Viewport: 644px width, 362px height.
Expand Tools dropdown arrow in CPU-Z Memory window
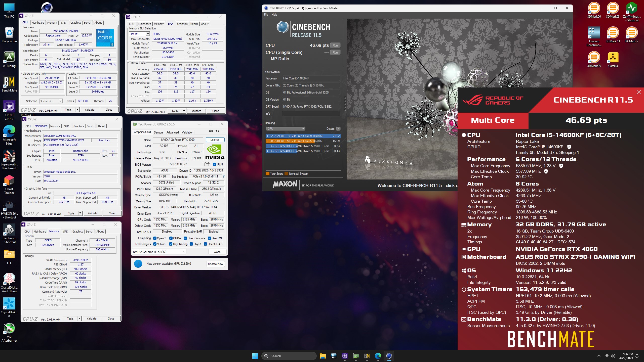79,319
